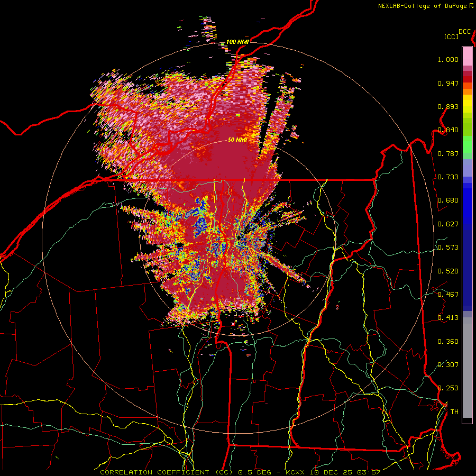Click the KCXX radar site location at center

click(x=239, y=237)
